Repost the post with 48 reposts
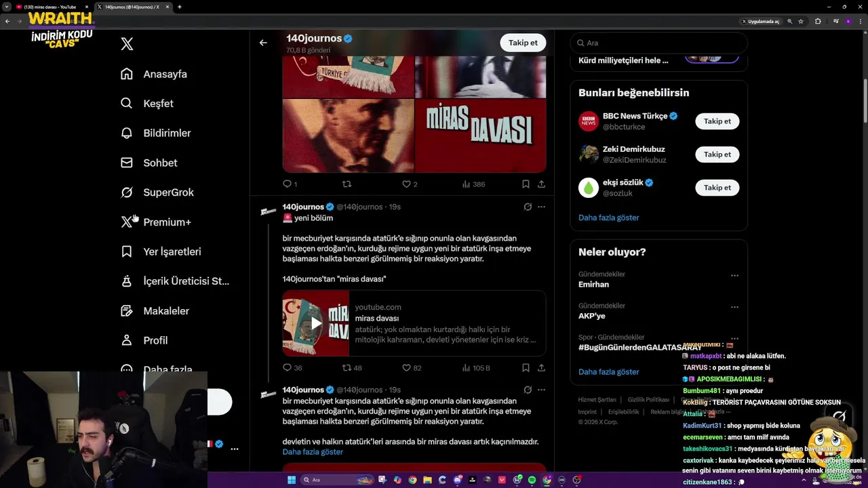Screen dimensions: 868x488 tap(352, 367)
